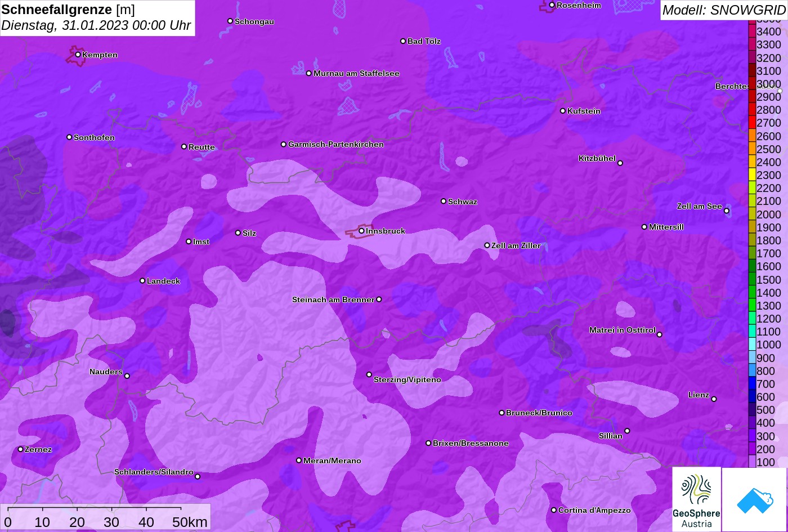
Task: Select the Mittersill label
Action: [666, 227]
